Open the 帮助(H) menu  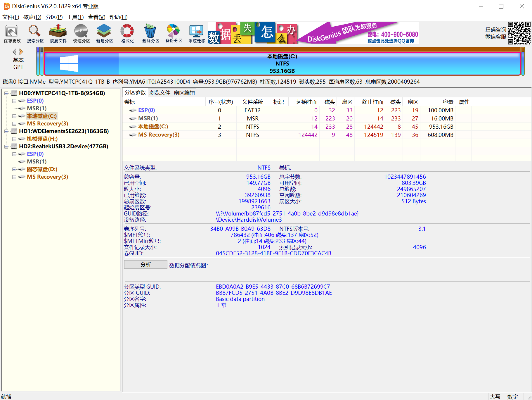119,17
